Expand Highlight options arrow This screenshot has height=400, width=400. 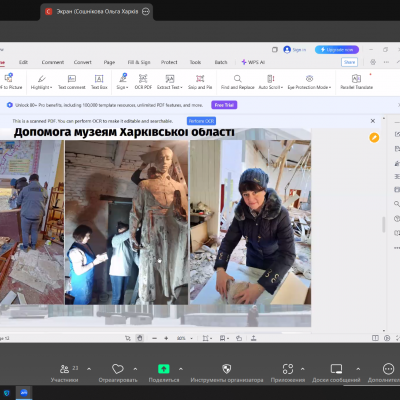51,87
